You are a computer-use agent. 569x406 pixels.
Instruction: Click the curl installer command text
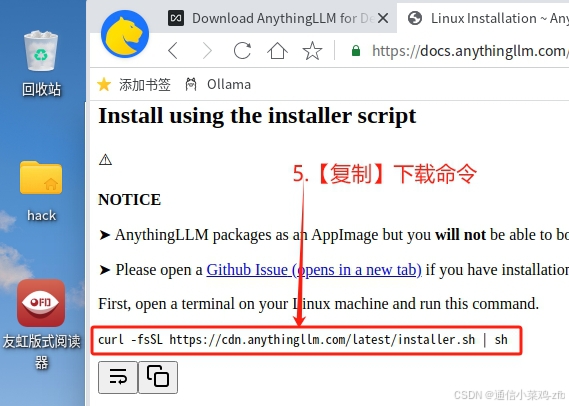303,340
